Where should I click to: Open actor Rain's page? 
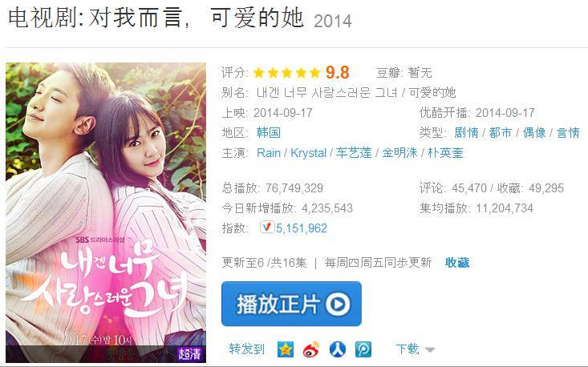pos(269,153)
